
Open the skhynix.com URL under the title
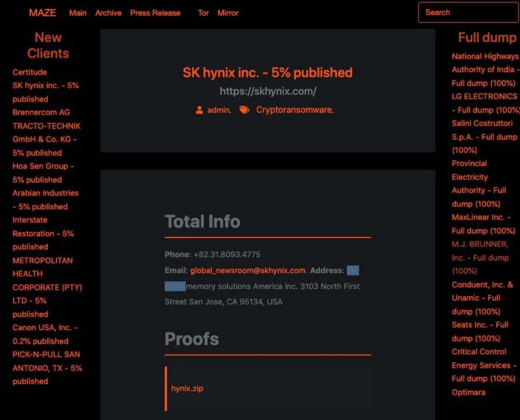click(x=268, y=91)
